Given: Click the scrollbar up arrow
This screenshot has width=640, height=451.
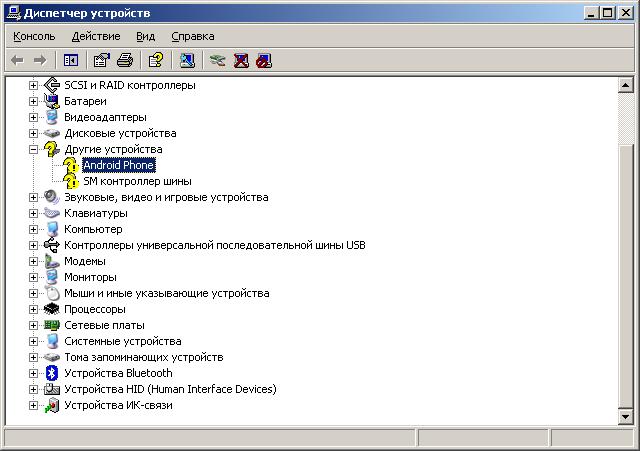Looking at the screenshot, I should (625, 85).
